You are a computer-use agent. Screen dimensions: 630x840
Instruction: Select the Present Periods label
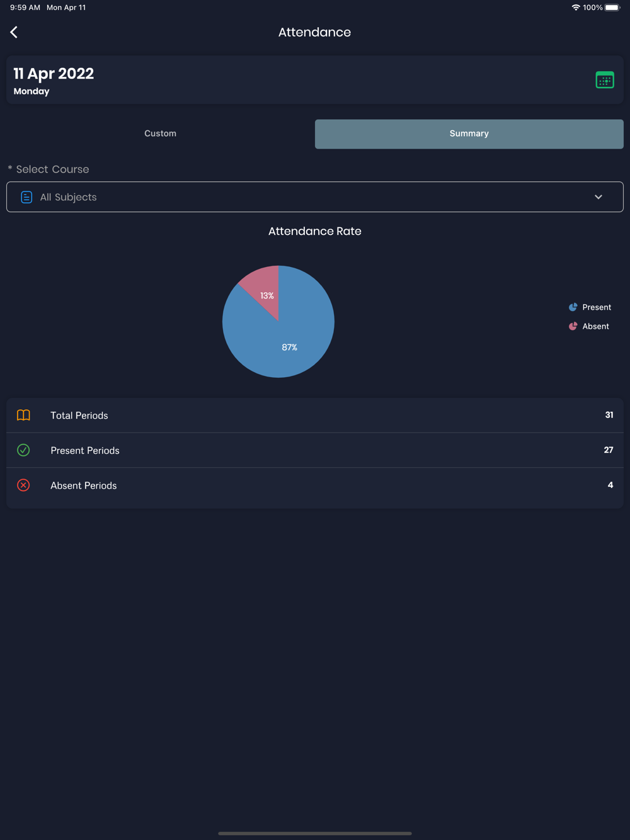pyautogui.click(x=85, y=450)
